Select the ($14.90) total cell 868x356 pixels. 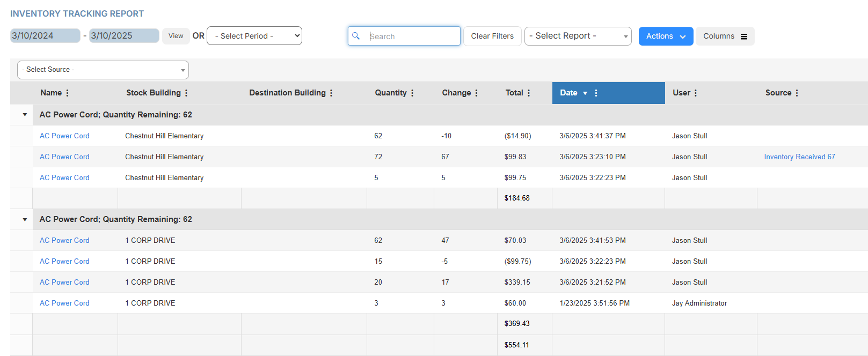point(517,136)
